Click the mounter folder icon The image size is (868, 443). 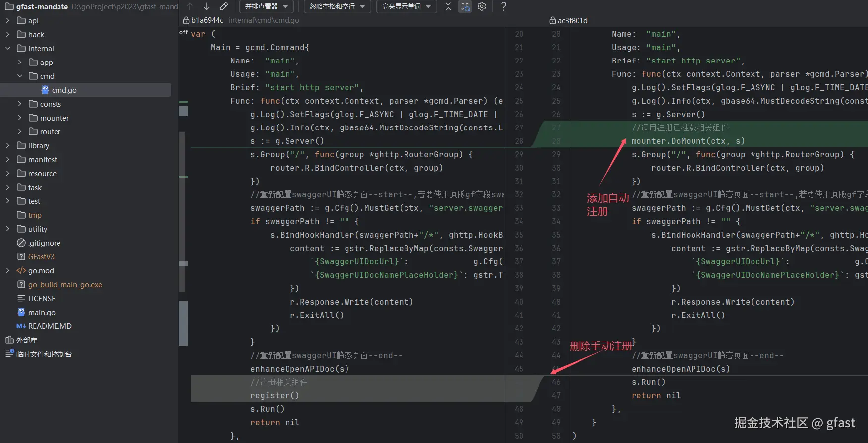point(33,118)
